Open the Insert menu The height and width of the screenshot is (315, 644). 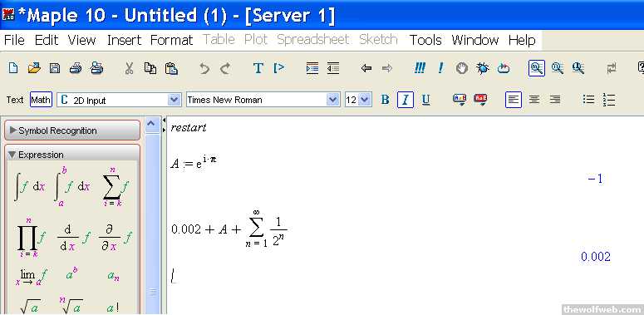click(x=124, y=40)
